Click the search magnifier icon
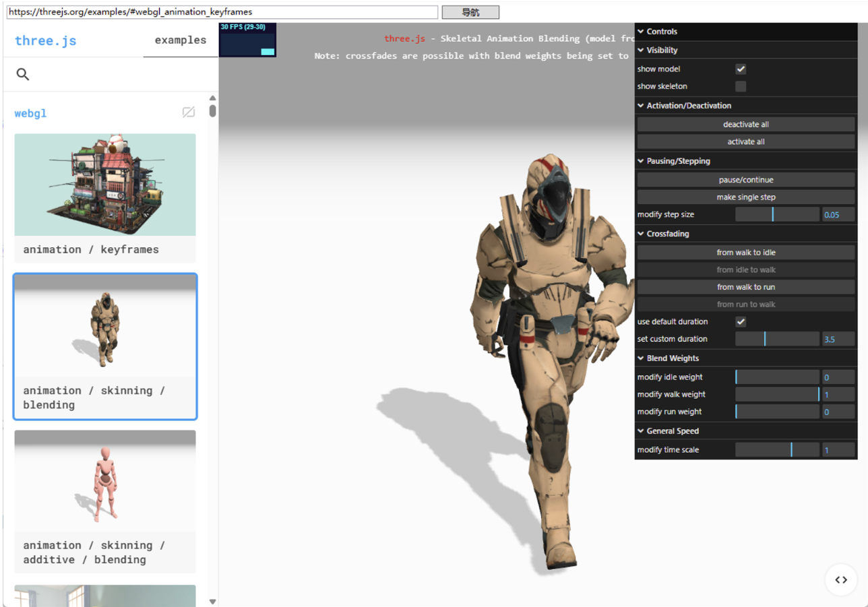The height and width of the screenshot is (607, 868). (23, 74)
